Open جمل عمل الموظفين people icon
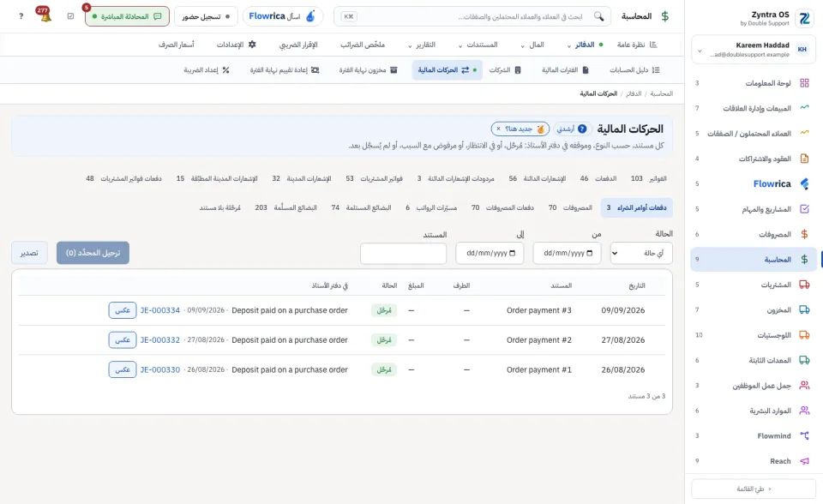This screenshot has height=504, width=823. pyautogui.click(x=804, y=386)
